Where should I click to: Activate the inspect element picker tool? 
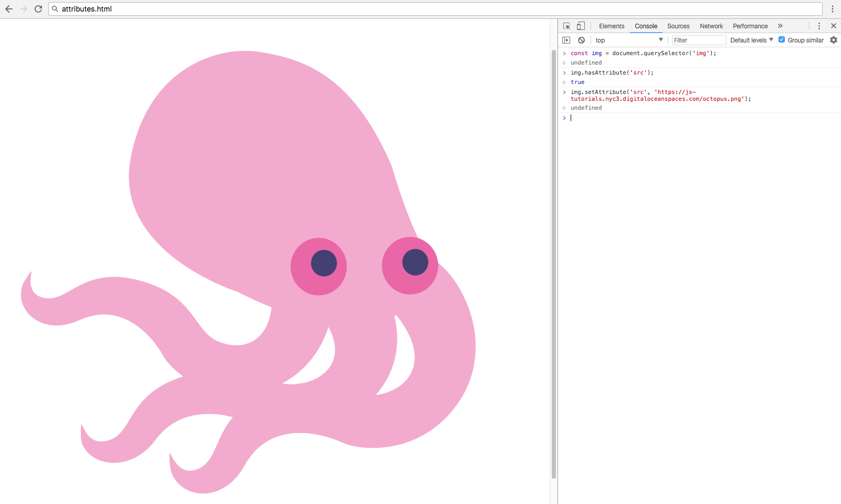click(566, 26)
